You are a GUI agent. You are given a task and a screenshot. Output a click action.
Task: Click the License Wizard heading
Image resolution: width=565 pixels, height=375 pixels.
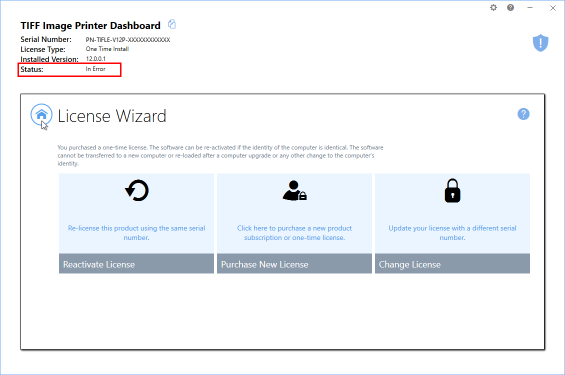pyautogui.click(x=112, y=116)
